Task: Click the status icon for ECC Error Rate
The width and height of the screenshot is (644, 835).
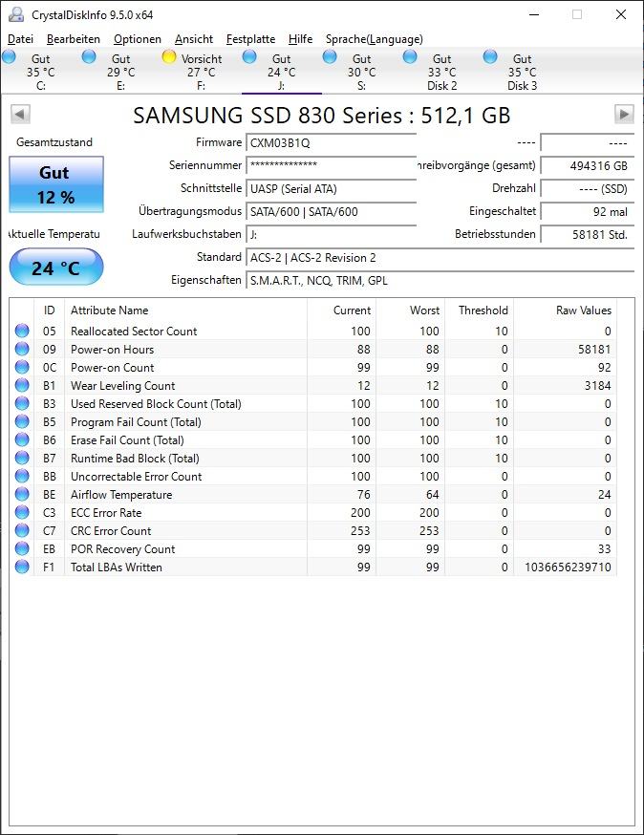Action: click(22, 512)
